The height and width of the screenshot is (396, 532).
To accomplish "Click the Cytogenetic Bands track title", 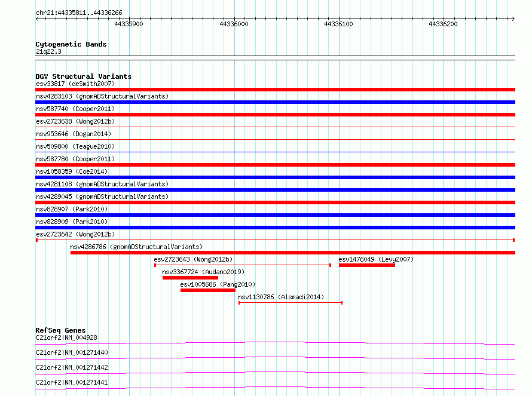I will [71, 44].
